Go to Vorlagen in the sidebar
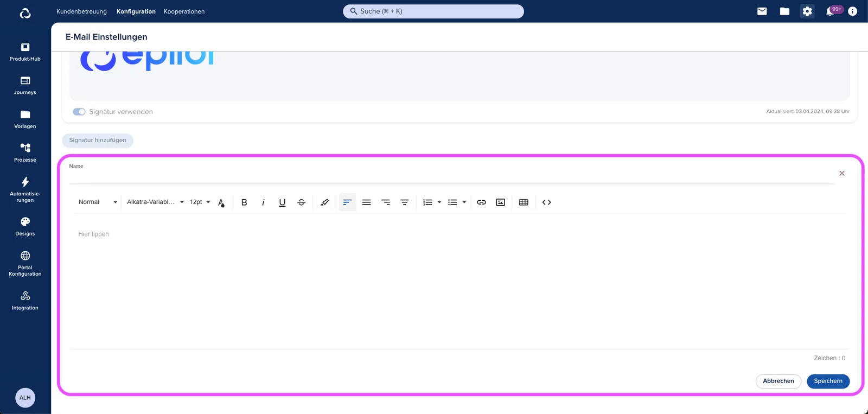Viewport: 868px width, 414px height. click(25, 119)
